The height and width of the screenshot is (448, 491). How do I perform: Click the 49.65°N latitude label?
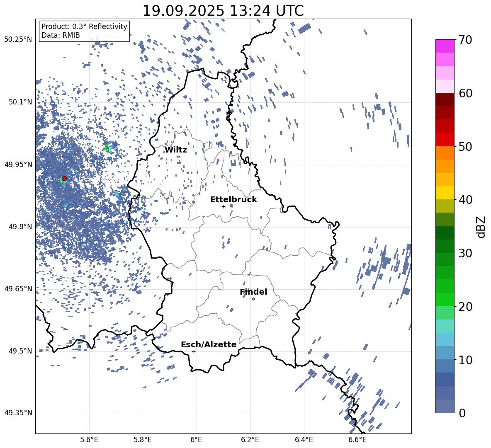pyautogui.click(x=18, y=288)
